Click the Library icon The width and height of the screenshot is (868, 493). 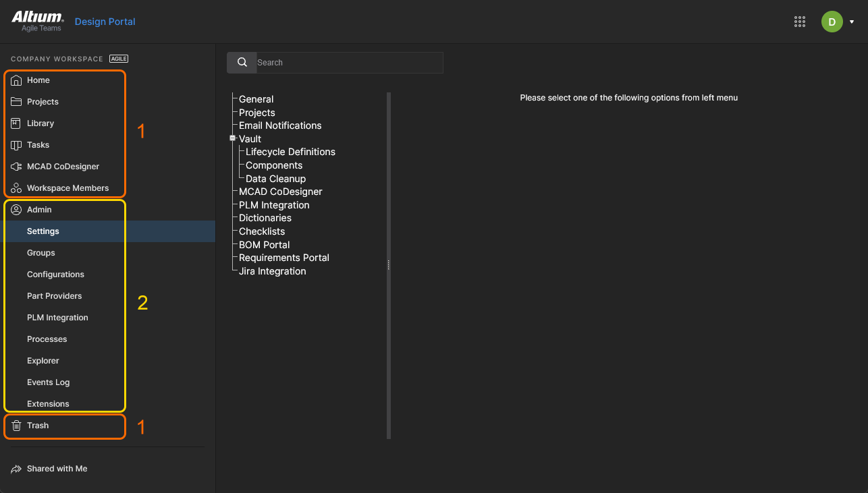17,123
